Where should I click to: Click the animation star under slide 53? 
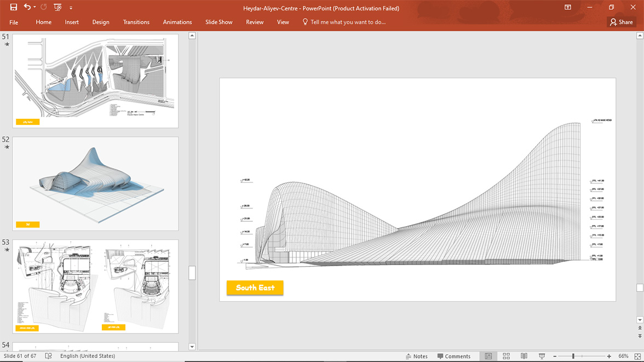[7, 250]
